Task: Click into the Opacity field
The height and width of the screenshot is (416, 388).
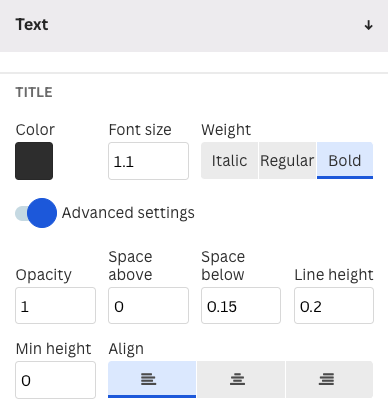Action: click(x=55, y=306)
